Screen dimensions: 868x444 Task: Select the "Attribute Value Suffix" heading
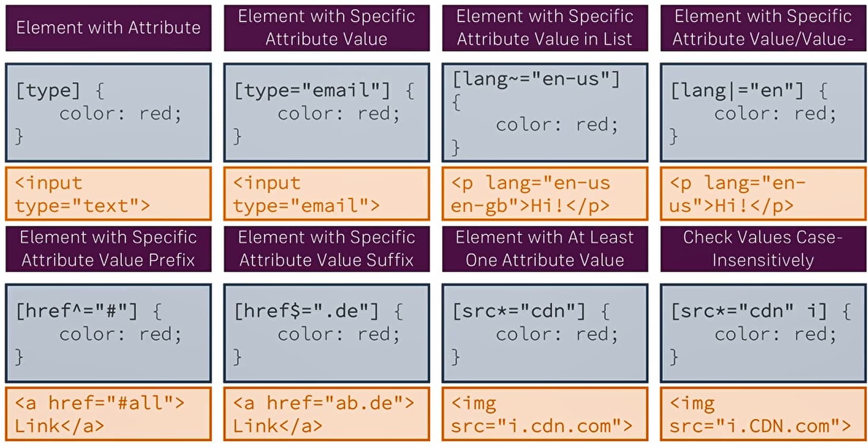(x=326, y=249)
